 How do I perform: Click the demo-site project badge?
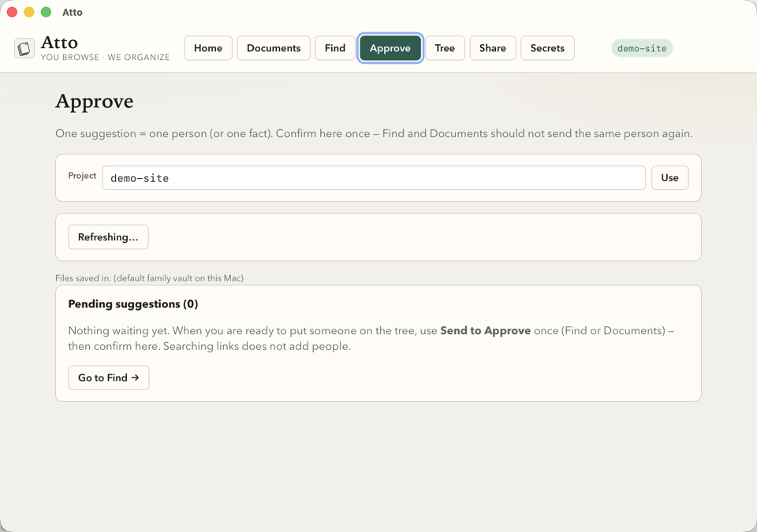[642, 48]
